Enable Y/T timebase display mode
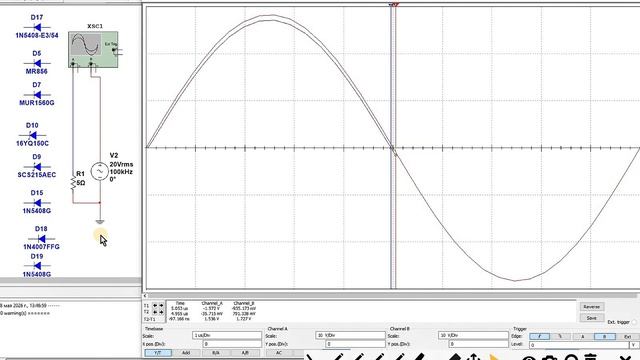The width and height of the screenshot is (640, 360). [x=158, y=353]
